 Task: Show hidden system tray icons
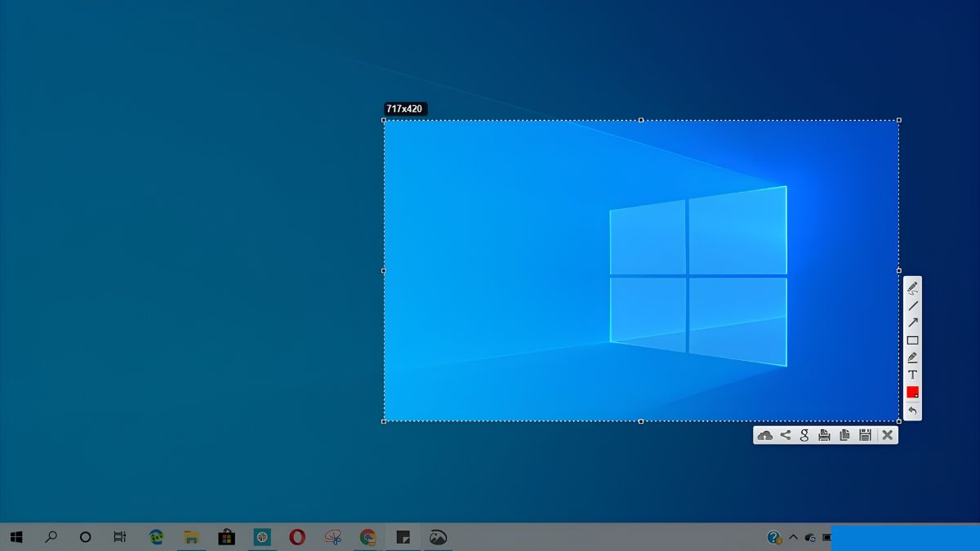[x=792, y=537]
